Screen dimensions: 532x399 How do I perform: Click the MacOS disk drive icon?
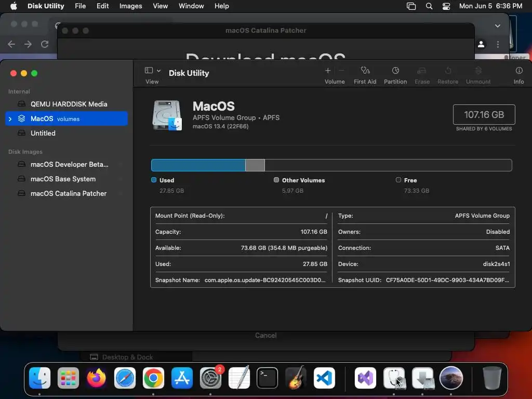coord(167,115)
